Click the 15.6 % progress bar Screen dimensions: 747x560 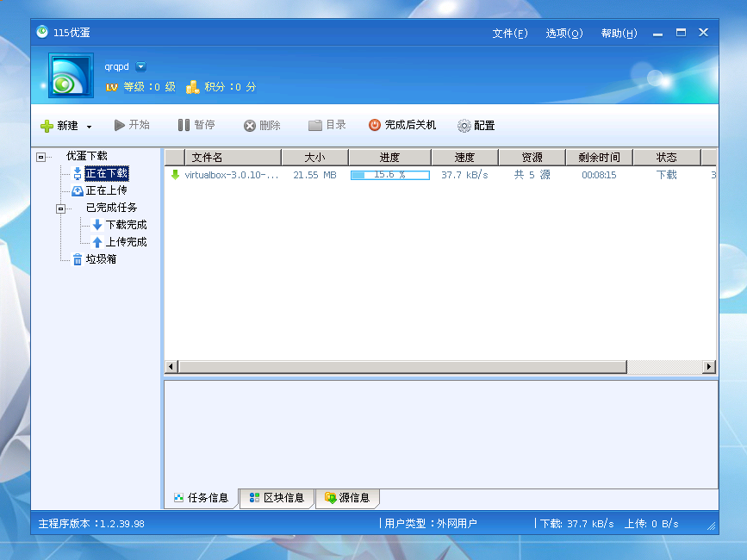390,175
